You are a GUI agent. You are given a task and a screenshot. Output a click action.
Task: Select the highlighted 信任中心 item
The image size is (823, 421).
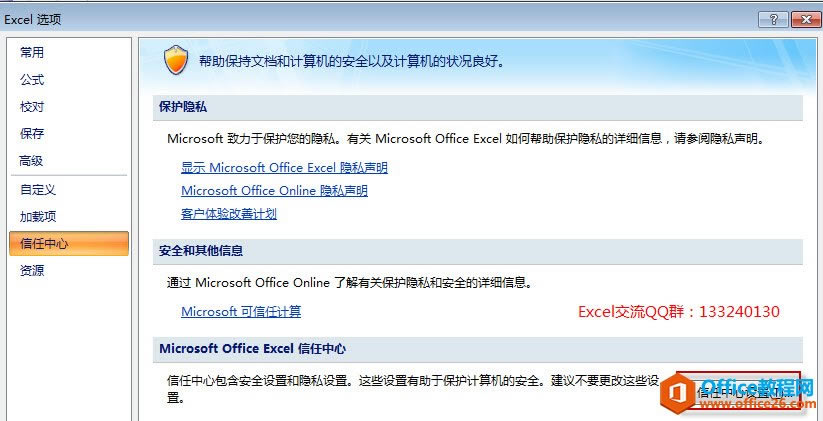(x=69, y=244)
